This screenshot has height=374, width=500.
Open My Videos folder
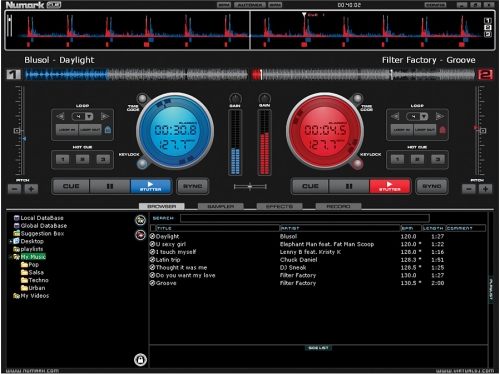35,296
